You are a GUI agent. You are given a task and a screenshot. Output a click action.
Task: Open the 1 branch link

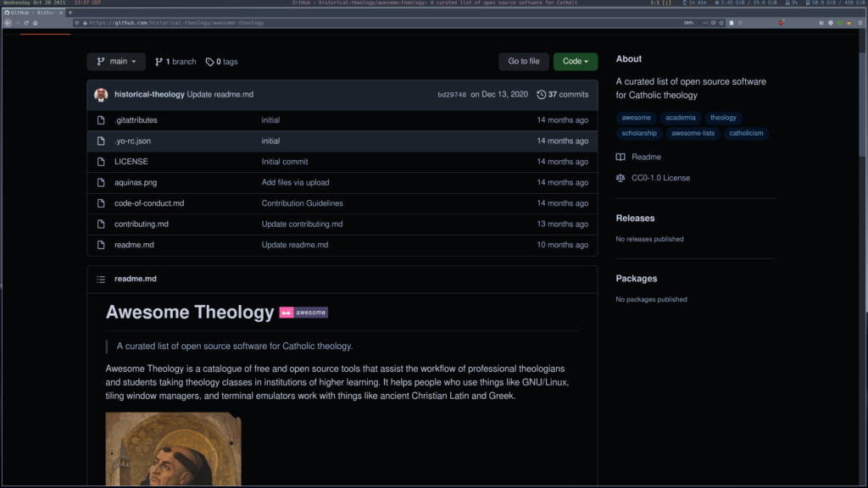(x=175, y=62)
